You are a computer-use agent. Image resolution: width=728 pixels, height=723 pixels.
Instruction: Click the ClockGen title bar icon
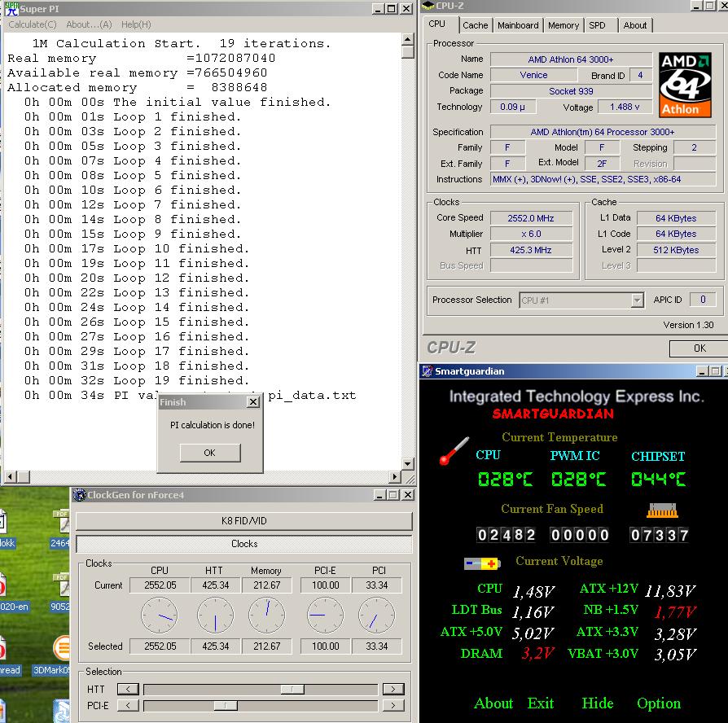click(x=80, y=495)
